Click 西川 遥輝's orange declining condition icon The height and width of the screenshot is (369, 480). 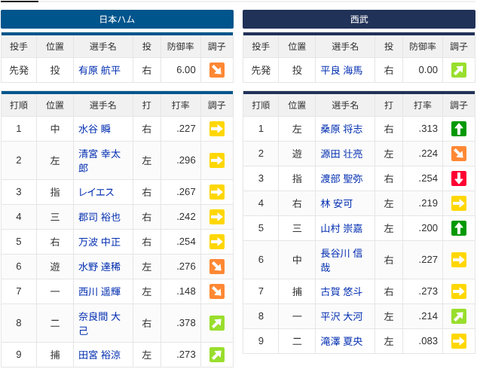[217, 291]
